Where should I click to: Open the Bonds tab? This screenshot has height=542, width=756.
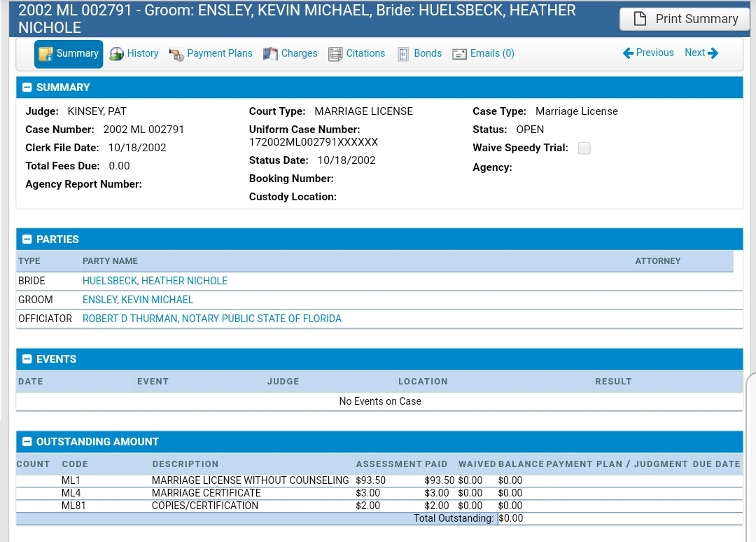pyautogui.click(x=419, y=53)
